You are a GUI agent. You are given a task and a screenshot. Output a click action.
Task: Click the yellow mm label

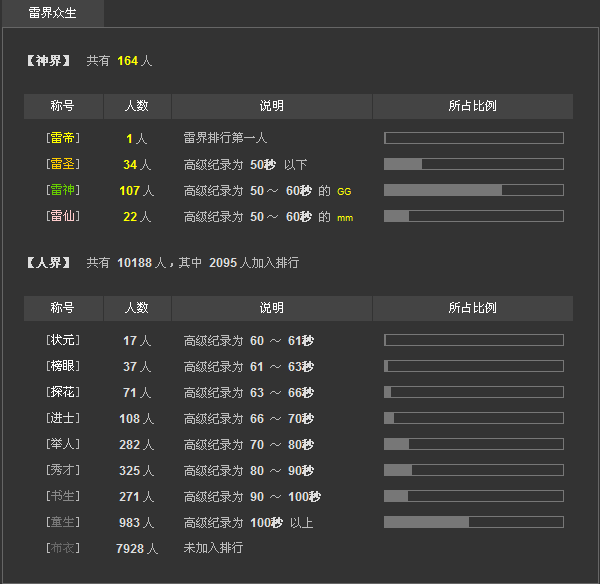pyautogui.click(x=345, y=218)
